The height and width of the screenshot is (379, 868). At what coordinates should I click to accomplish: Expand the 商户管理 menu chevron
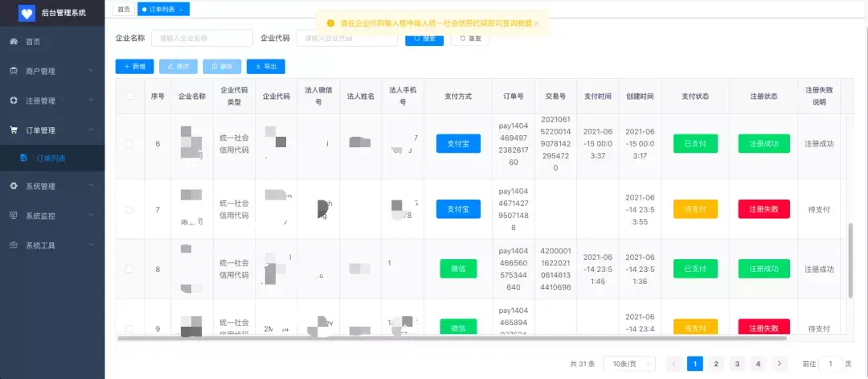[x=92, y=71]
